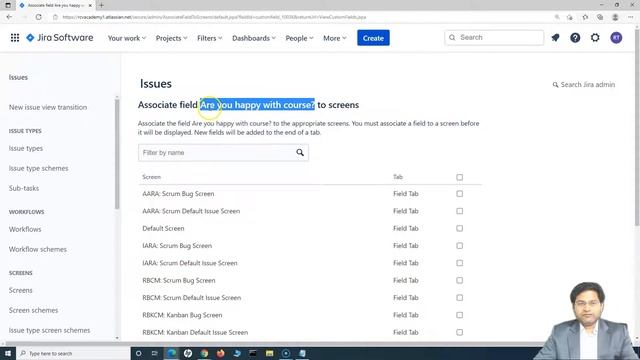The image size is (640, 360).
Task: Expand the People dropdown
Action: tap(299, 38)
